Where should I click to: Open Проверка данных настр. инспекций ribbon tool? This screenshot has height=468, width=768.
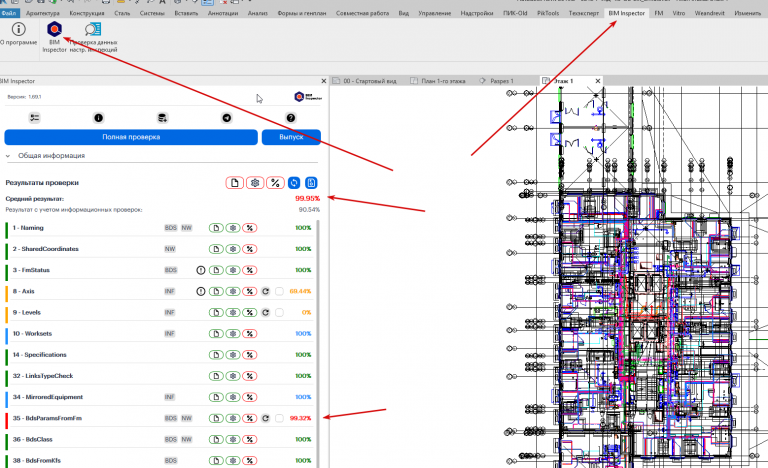pos(93,37)
